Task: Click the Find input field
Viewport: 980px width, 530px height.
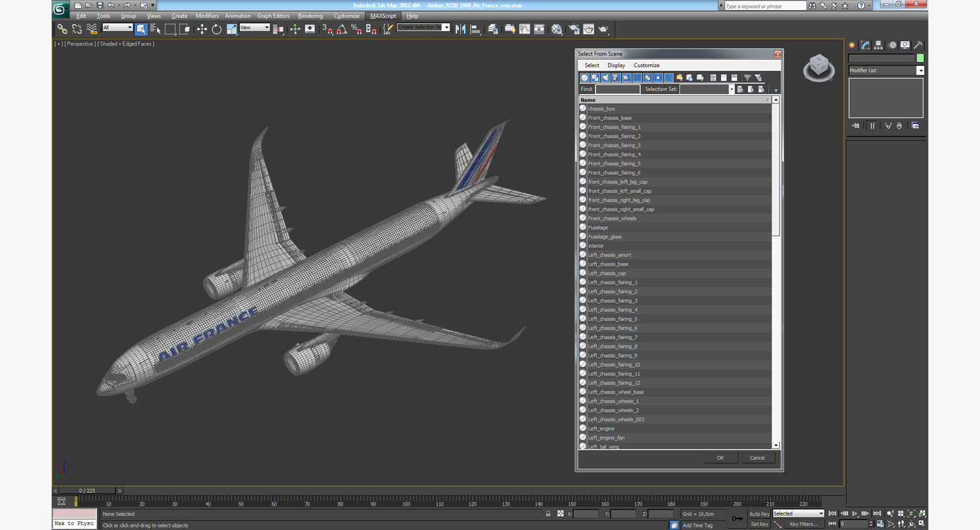Action: pos(617,89)
